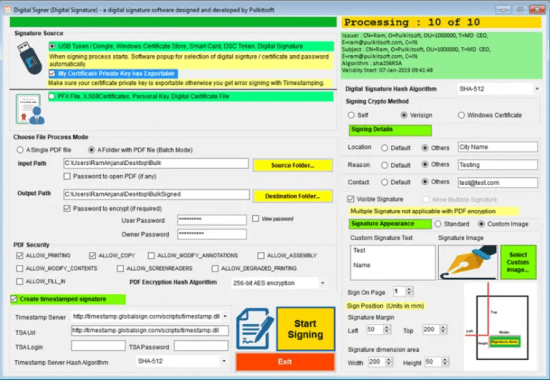Click the PFX certificate file icon
Screen dimensions: 550x380
click(30, 109)
